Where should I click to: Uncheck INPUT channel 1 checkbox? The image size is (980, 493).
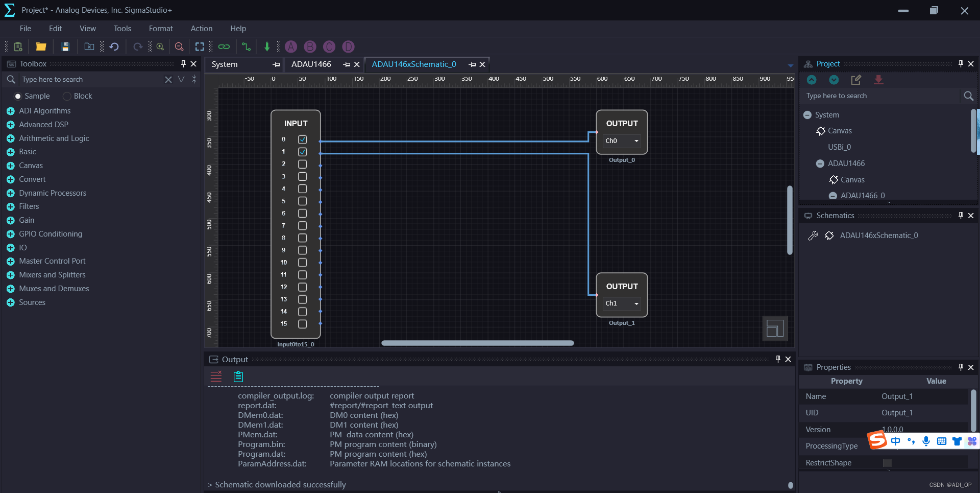(x=303, y=152)
